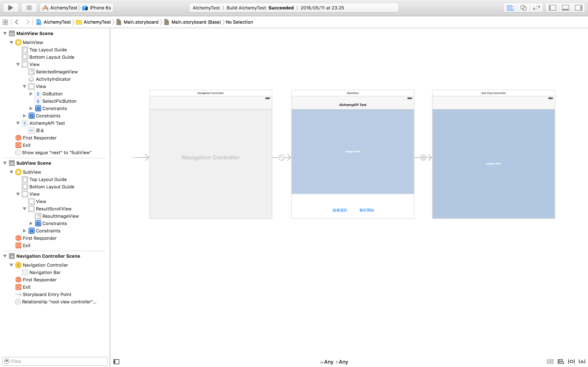The height and width of the screenshot is (367, 588).
Task: Click the Filter input field in outline
Action: [x=55, y=361]
